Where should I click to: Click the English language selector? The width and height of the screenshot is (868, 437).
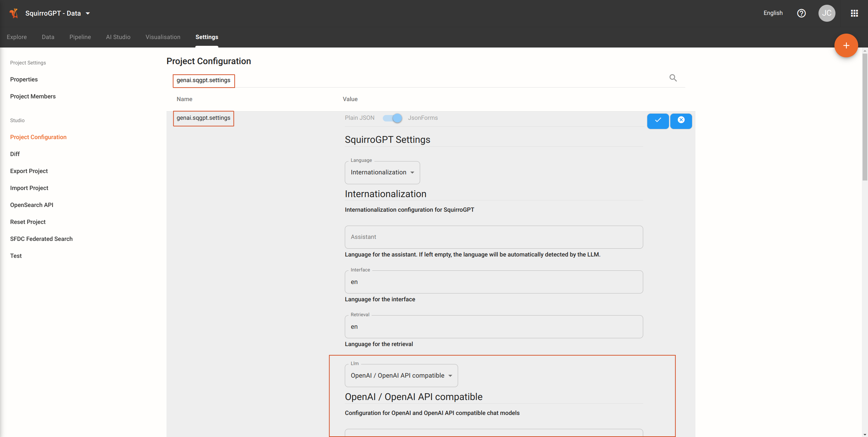773,13
